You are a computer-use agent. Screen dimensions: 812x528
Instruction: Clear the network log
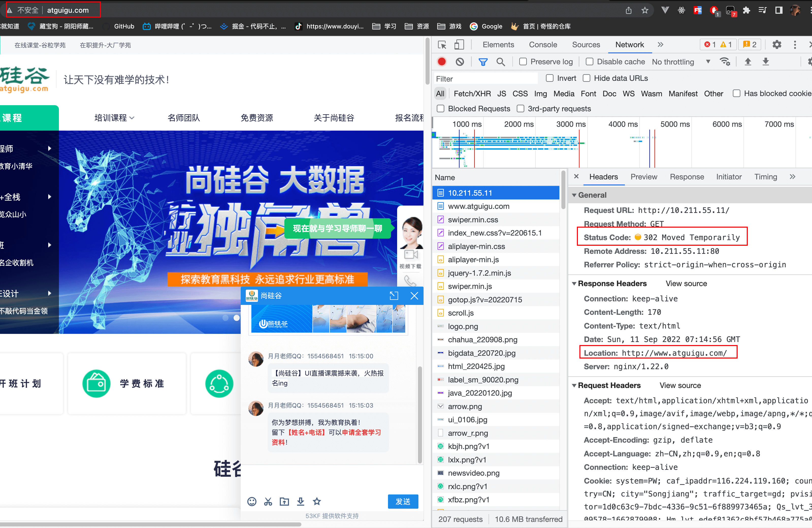tap(460, 61)
